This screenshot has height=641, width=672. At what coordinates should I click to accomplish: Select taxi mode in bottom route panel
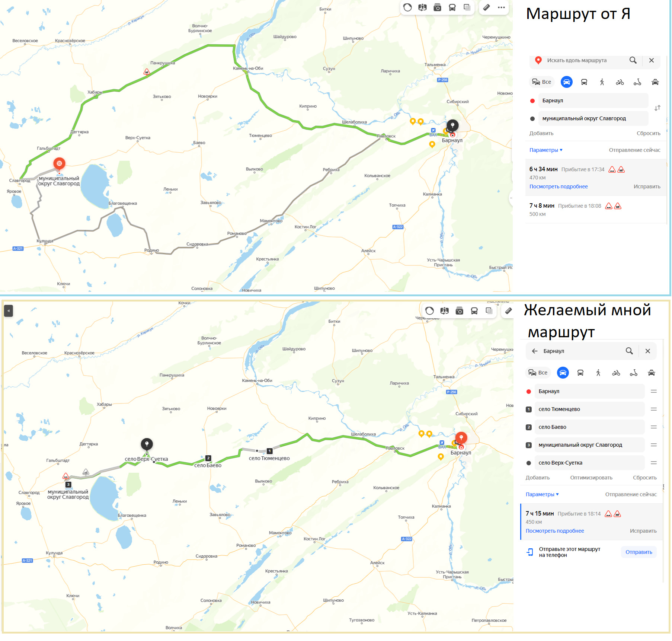click(x=652, y=373)
